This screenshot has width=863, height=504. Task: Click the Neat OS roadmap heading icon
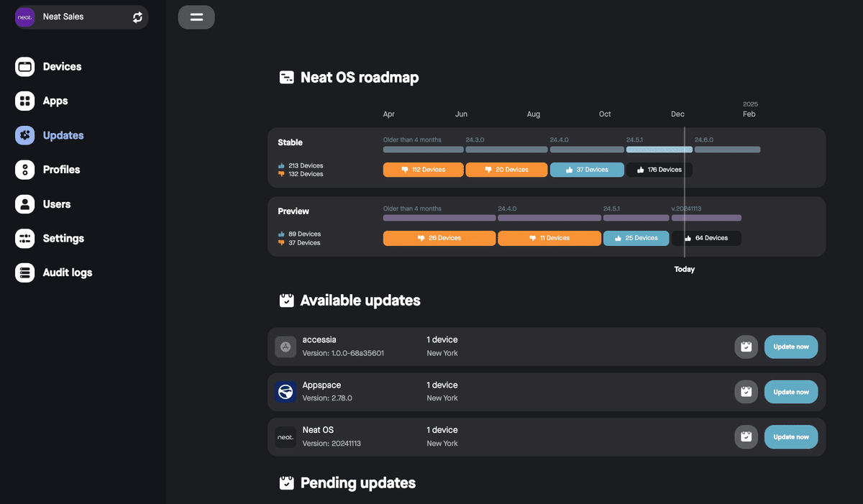[286, 78]
